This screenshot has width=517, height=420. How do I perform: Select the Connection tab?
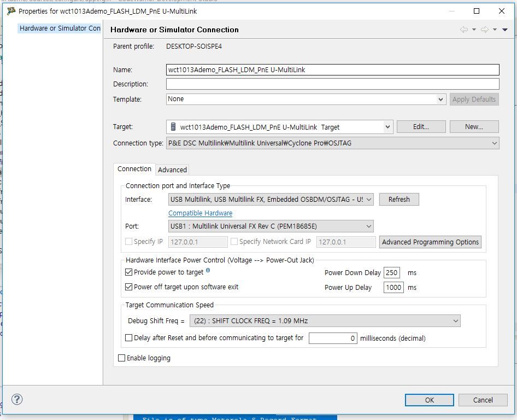pos(134,169)
